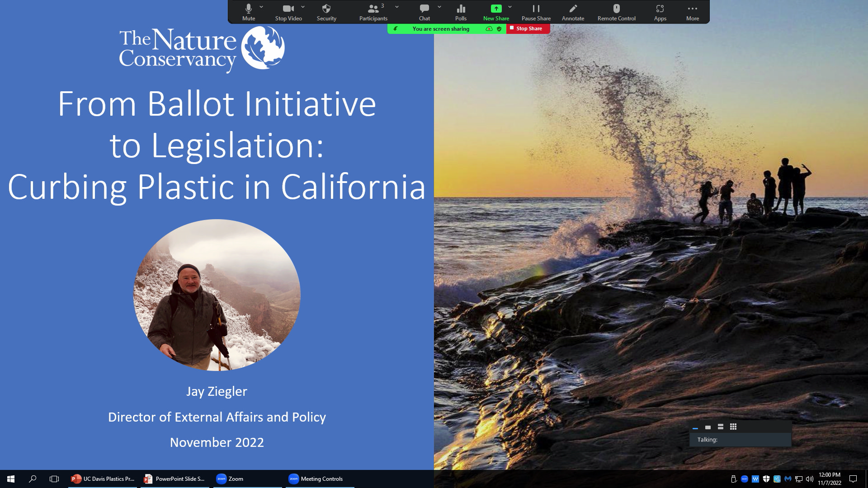Expand video options arrow beside Stop Video
The image size is (868, 488).
[x=303, y=7]
